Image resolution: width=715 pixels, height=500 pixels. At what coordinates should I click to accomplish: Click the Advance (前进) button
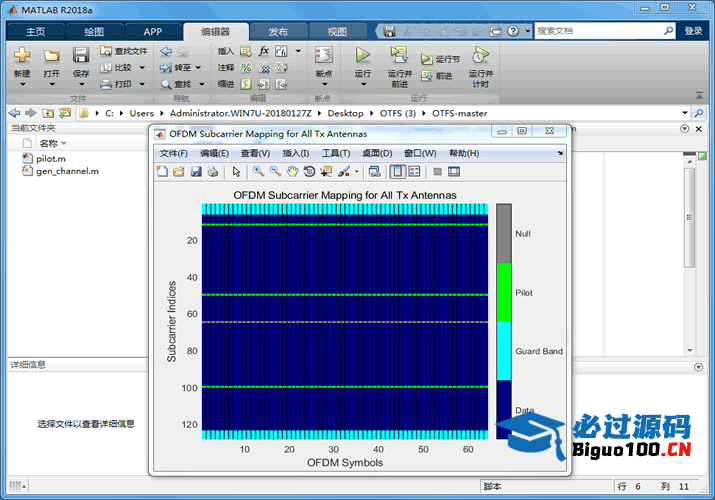437,76
